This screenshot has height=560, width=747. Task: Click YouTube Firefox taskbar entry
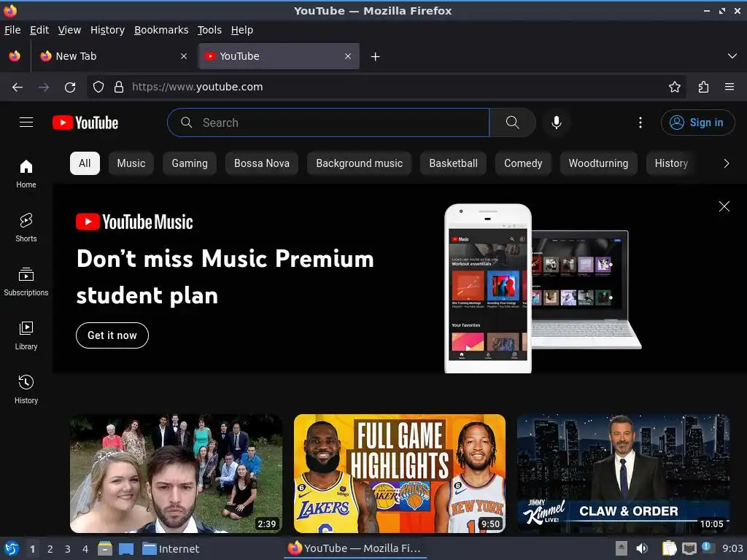(x=355, y=548)
